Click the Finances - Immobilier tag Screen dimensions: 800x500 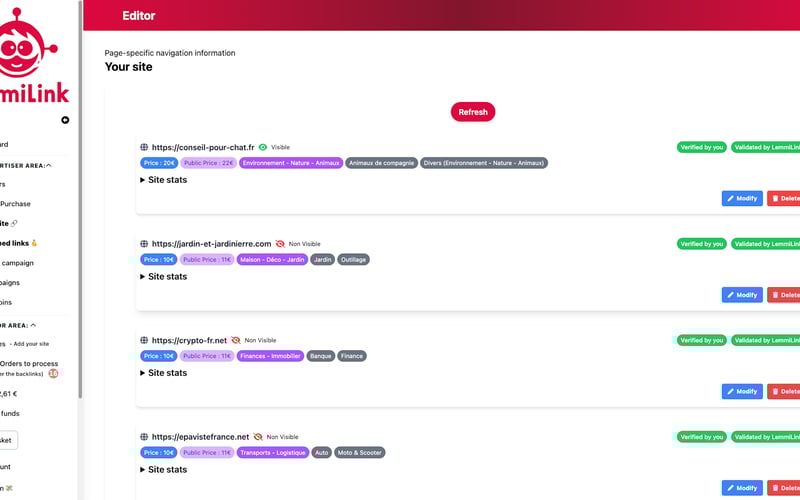pos(270,356)
